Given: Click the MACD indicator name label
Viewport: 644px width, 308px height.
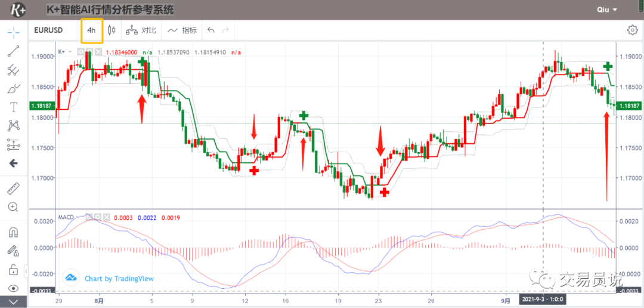Looking at the screenshot, I should pyautogui.click(x=66, y=217).
